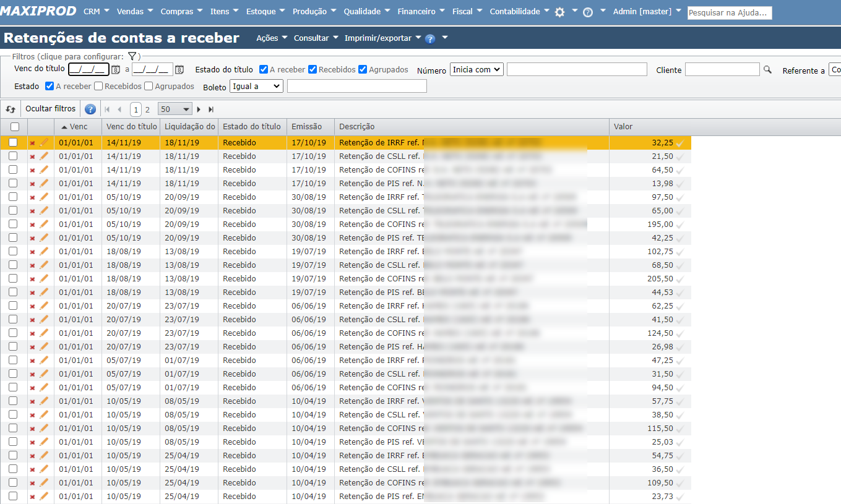Viewport: 841px width, 504px height.
Task: Go to page 2 of results
Action: 147,110
